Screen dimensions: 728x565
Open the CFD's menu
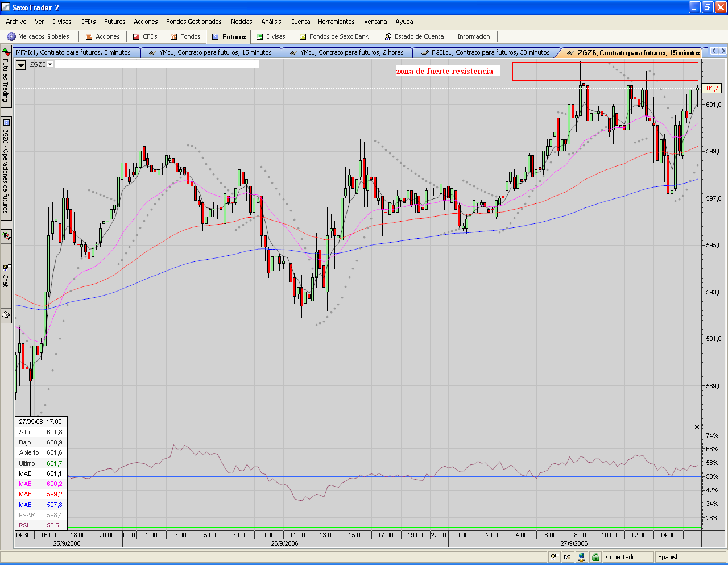[x=88, y=22]
